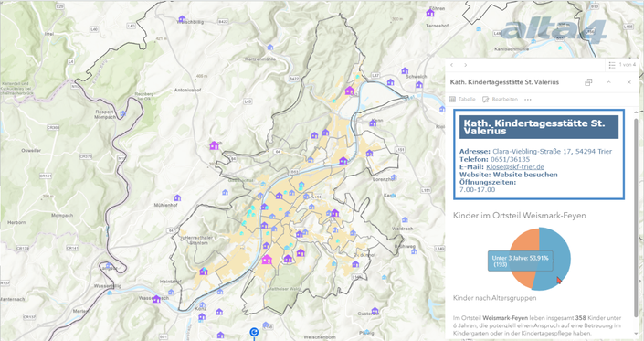The image size is (644, 341).
Task: Click the Bearbeiten edit action
Action: [500, 99]
